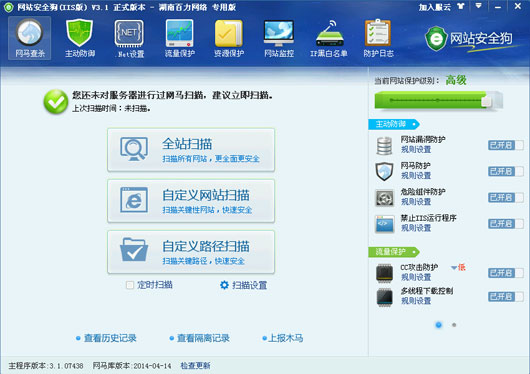Click 检查更新 link in status bar
This screenshot has height=374, width=530.
click(195, 366)
